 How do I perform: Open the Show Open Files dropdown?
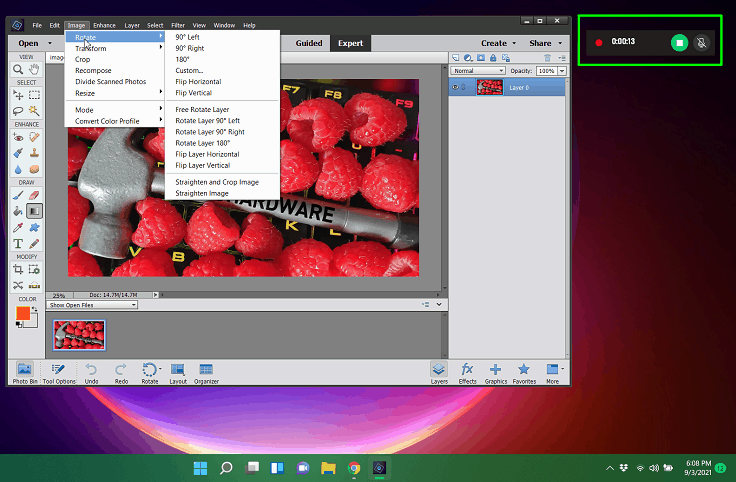(92, 305)
